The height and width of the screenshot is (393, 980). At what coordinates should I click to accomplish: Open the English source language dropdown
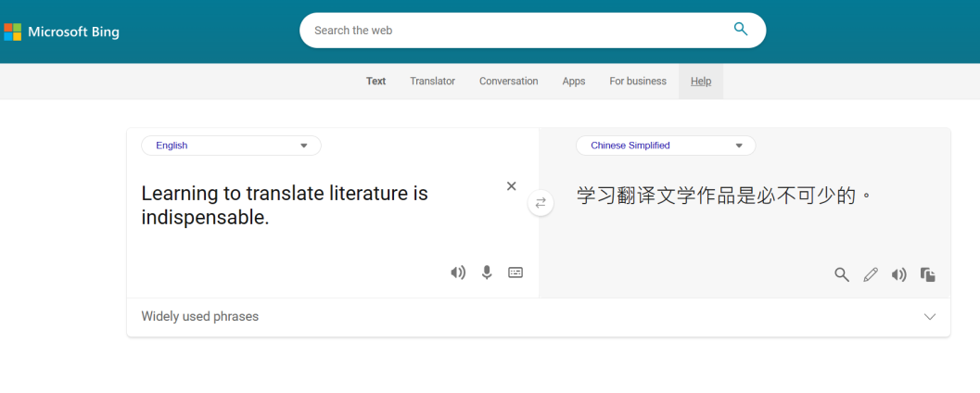pyautogui.click(x=231, y=146)
